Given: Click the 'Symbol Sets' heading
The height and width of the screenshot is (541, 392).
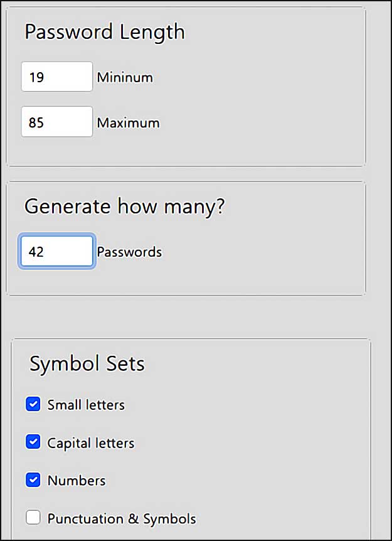Looking at the screenshot, I should tap(87, 364).
